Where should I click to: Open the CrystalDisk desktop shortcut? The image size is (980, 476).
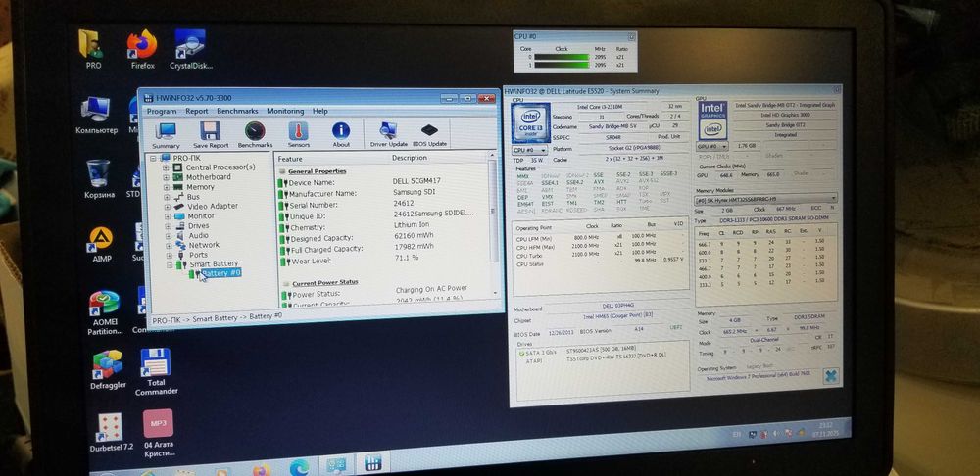tap(190, 49)
